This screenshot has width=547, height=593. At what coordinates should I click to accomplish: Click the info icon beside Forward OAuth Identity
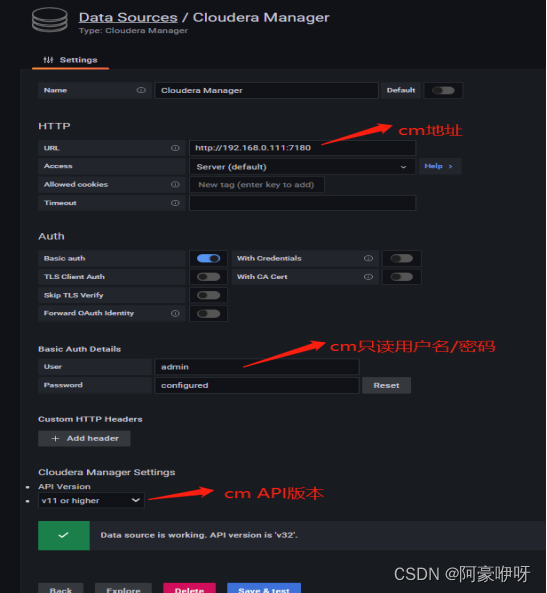175,313
